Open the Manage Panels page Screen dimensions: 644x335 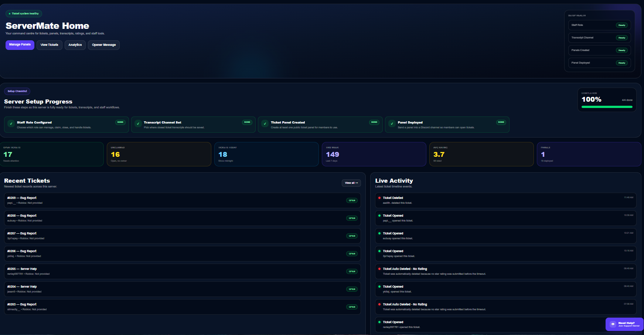[x=20, y=45]
